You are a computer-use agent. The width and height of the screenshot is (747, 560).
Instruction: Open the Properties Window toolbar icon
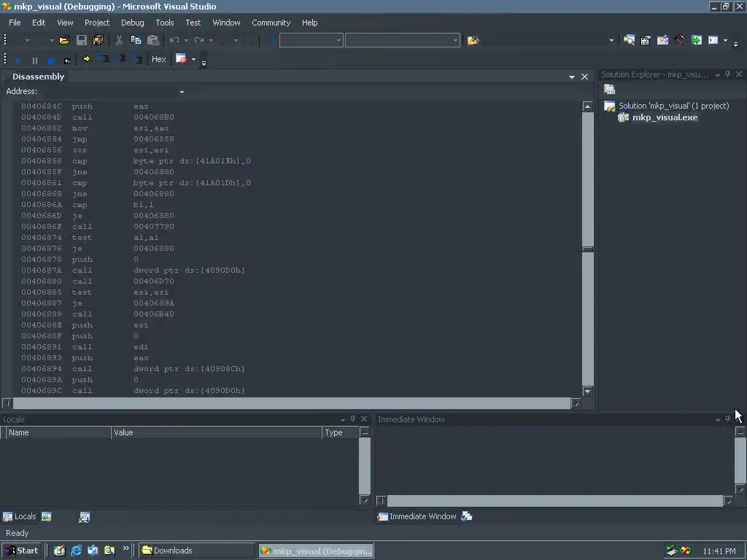(646, 41)
